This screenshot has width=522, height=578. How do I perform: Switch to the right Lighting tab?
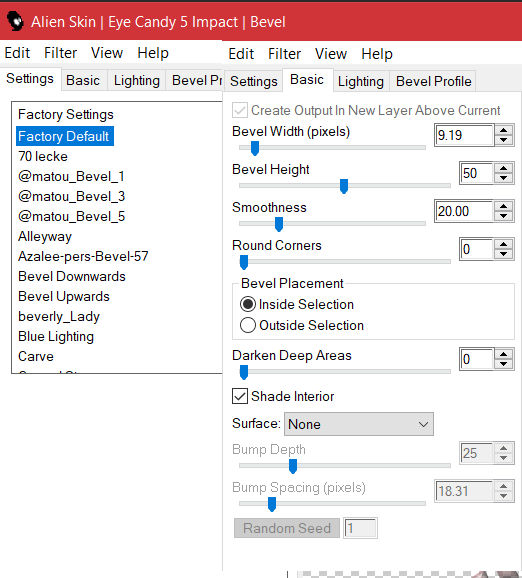[361, 81]
